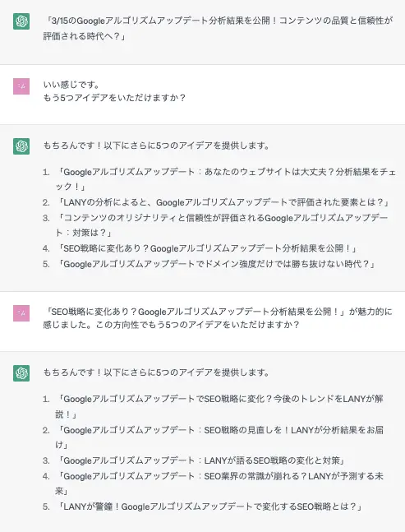This screenshot has width=405, height=532.
Task: Click item 'LANYが語るSEO戦略の変化と対策'
Action: (x=201, y=460)
